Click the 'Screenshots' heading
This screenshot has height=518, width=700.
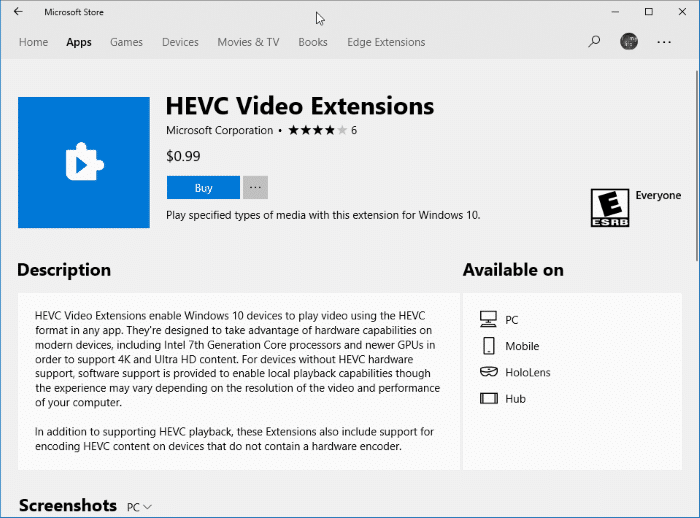click(68, 505)
